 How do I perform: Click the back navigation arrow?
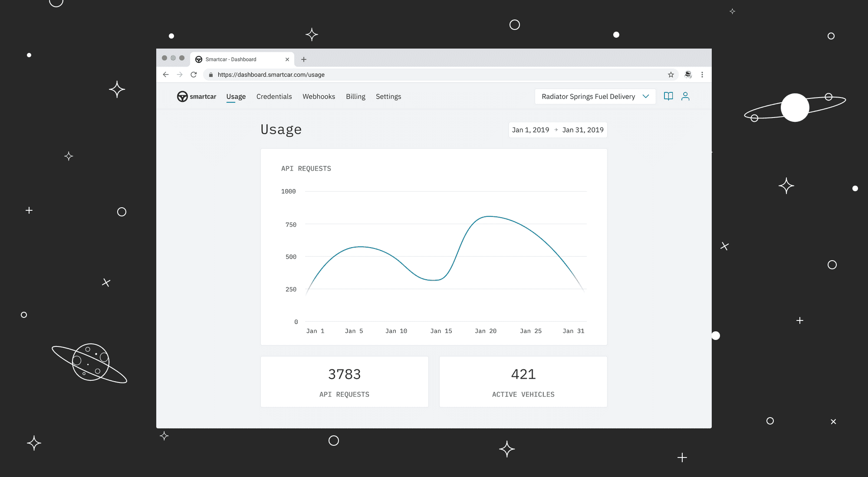(166, 75)
